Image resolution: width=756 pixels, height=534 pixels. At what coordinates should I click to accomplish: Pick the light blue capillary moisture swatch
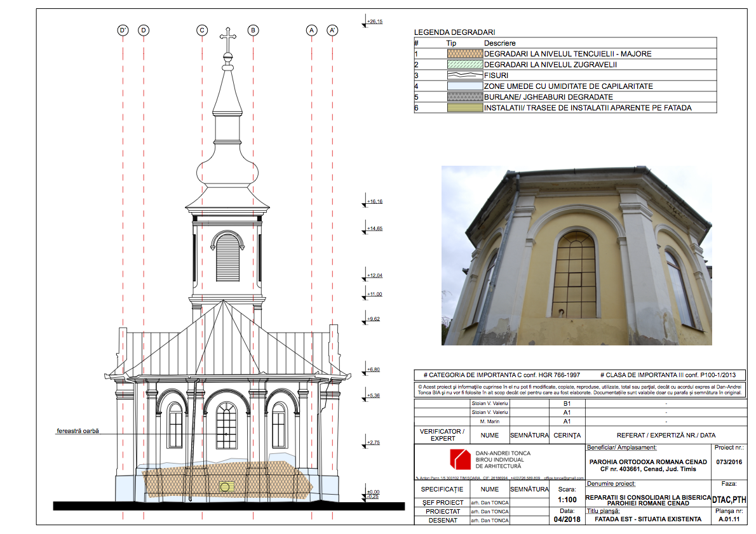coord(464,86)
